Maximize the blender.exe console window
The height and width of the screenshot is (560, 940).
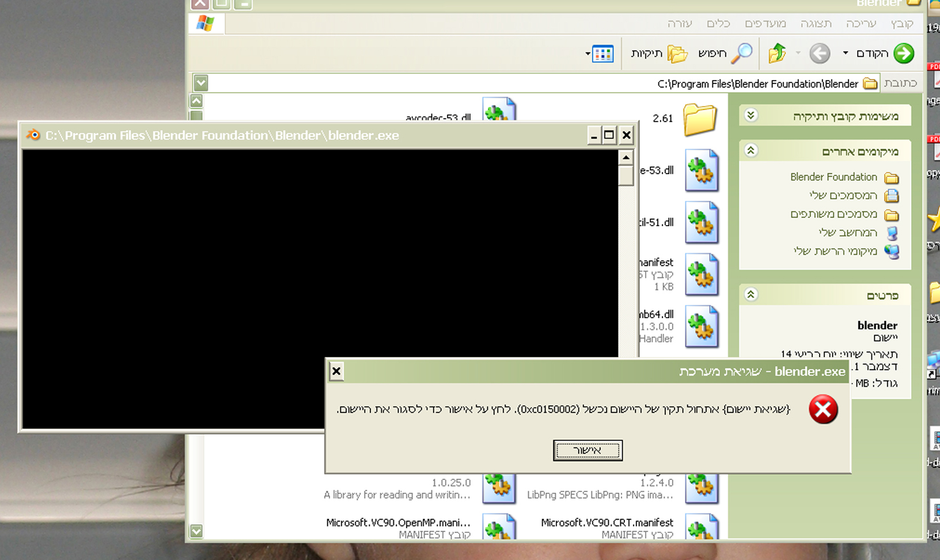609,135
